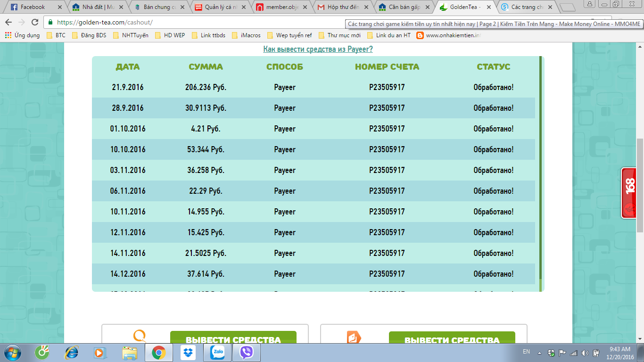Expand the Đăng BDS bookmark folder
The width and height of the screenshot is (644, 362).
(x=89, y=35)
